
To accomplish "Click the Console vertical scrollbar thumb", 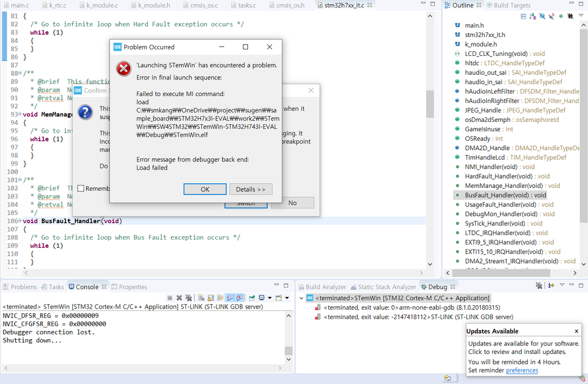I will point(288,350).
